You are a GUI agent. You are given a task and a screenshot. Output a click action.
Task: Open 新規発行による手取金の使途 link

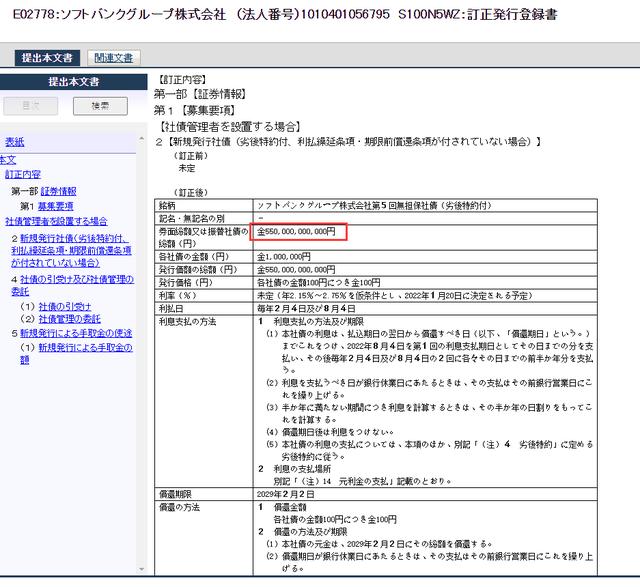76,333
